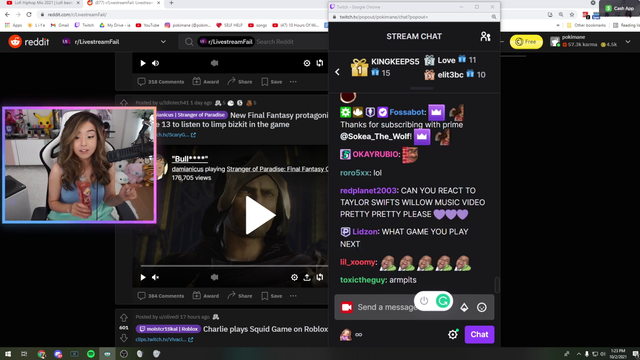Toggle loop on the Final Fantasy video

point(320,277)
